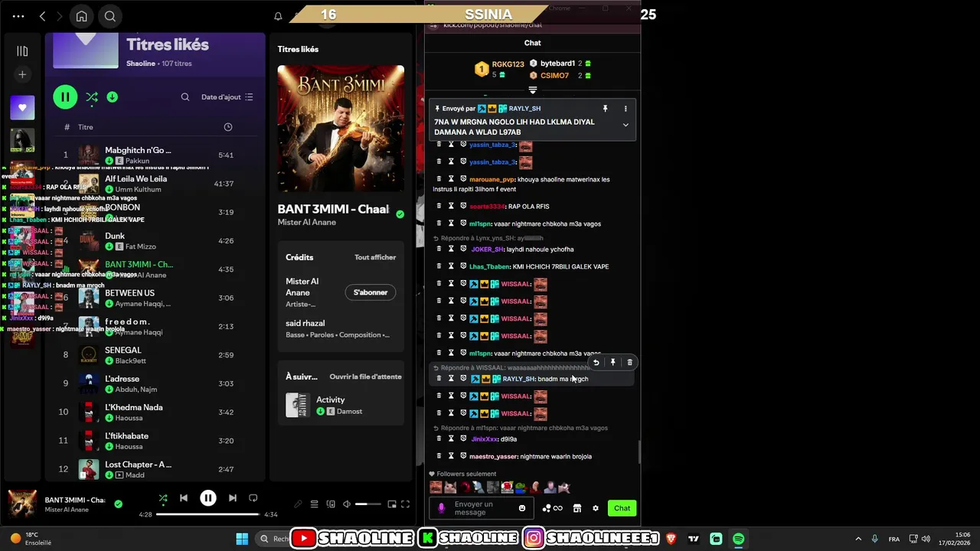The height and width of the screenshot is (551, 980).
Task: Click the BANT 3MIMI album cover in the panel
Action: [x=341, y=129]
